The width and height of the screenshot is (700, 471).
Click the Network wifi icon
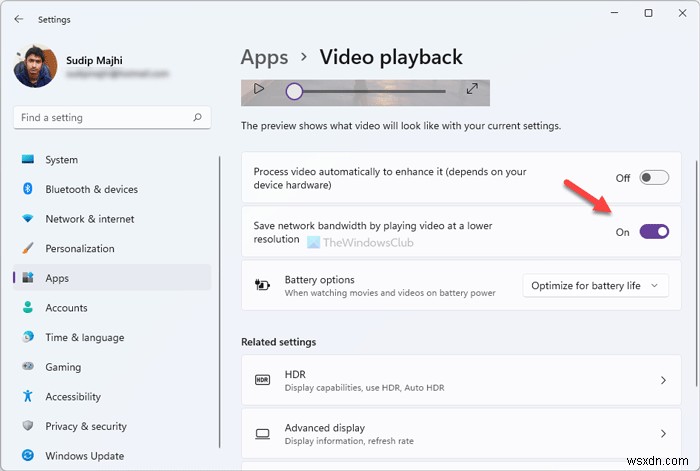(28, 219)
